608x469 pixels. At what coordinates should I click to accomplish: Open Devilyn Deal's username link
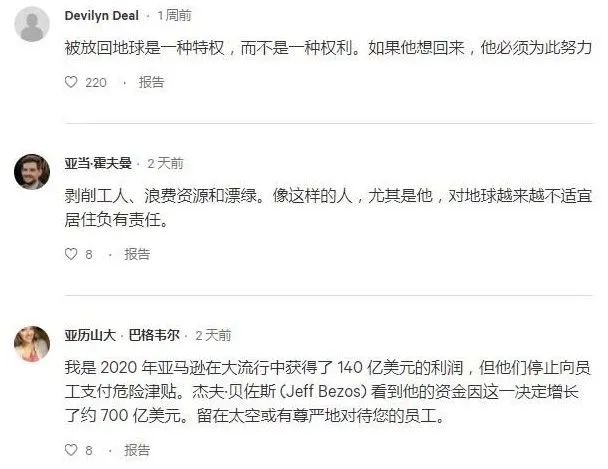tap(102, 16)
